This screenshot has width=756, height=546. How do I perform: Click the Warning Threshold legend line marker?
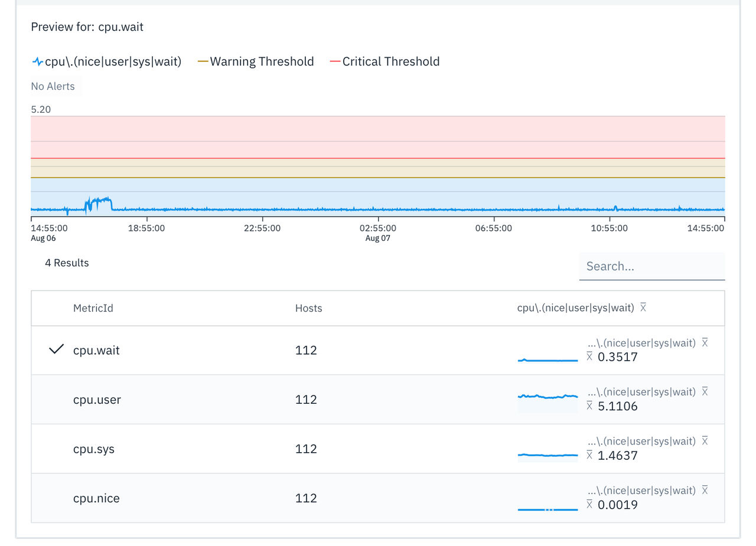point(203,61)
